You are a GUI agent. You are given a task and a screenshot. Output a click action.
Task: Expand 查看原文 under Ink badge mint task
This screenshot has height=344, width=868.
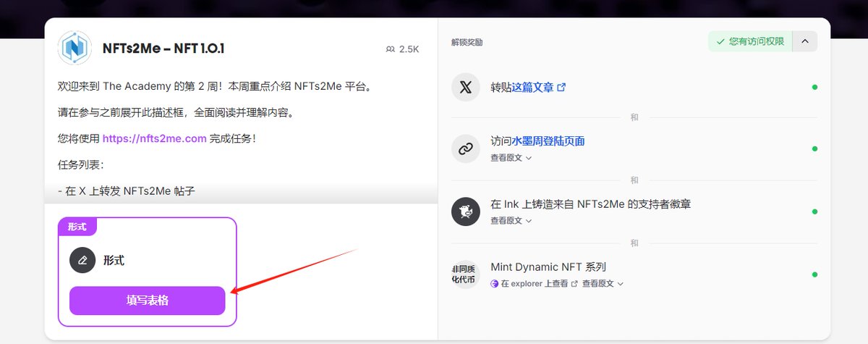511,220
